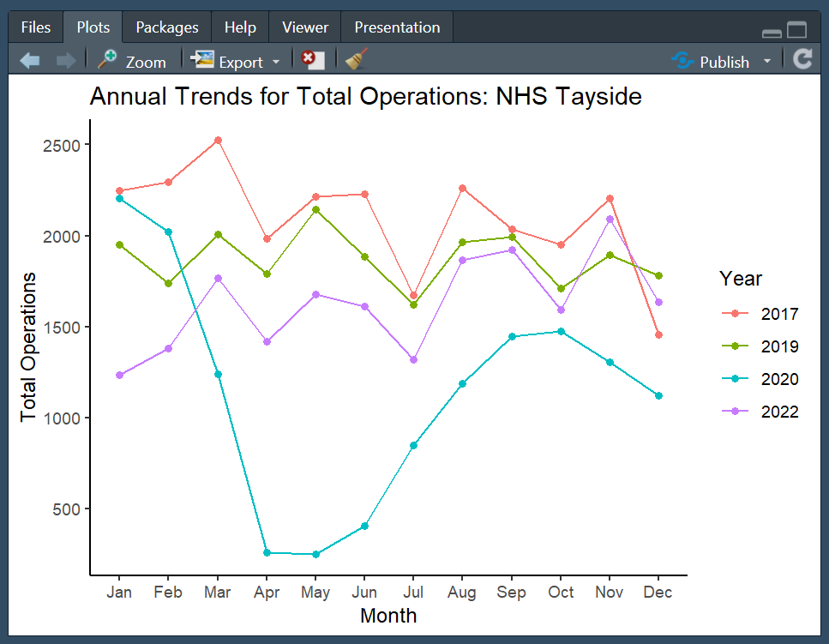
Task: Switch to the Viewer tab
Action: point(304,27)
